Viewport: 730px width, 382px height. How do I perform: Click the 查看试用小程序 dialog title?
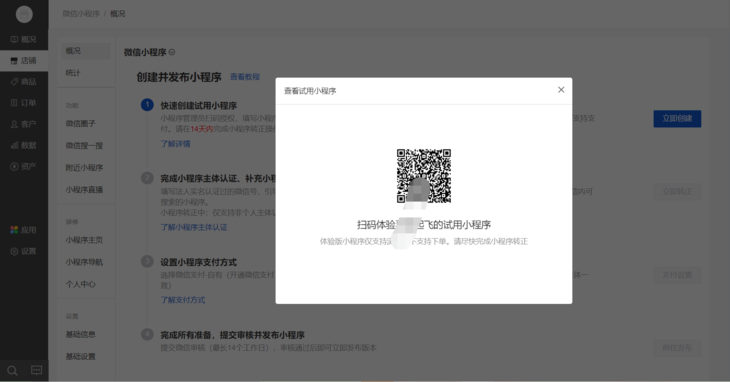(x=310, y=91)
